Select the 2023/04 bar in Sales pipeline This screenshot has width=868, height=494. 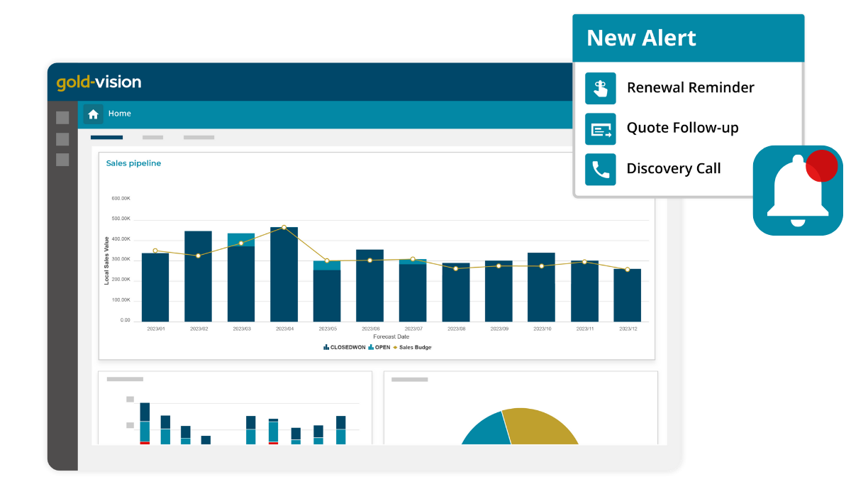pos(284,275)
